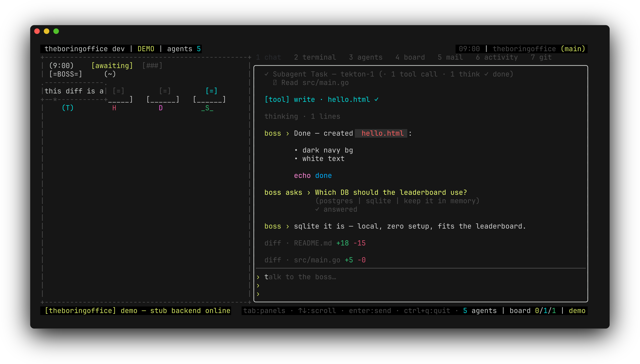The height and width of the screenshot is (364, 640).
Task: Open the 5 mail tab
Action: (450, 57)
